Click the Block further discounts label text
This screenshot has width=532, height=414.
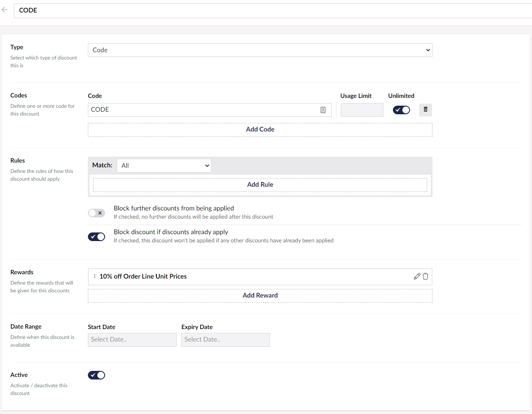pos(174,208)
